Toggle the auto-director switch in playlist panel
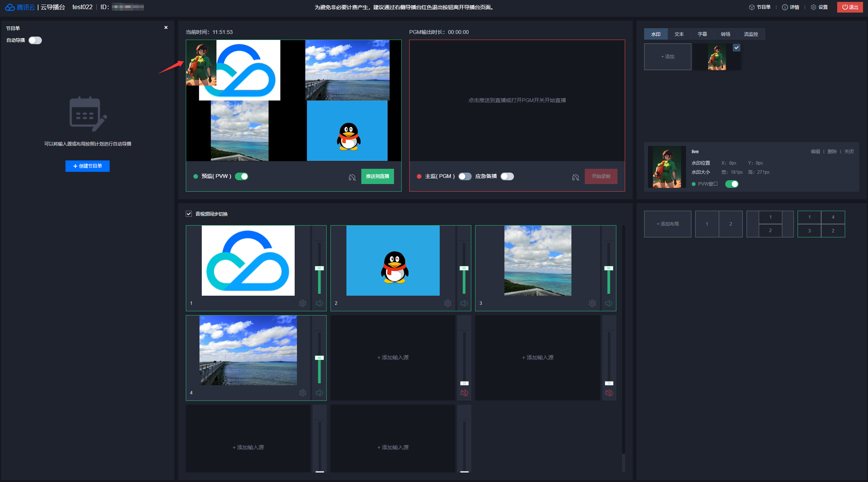Screen dimensions: 868x482 pos(35,40)
